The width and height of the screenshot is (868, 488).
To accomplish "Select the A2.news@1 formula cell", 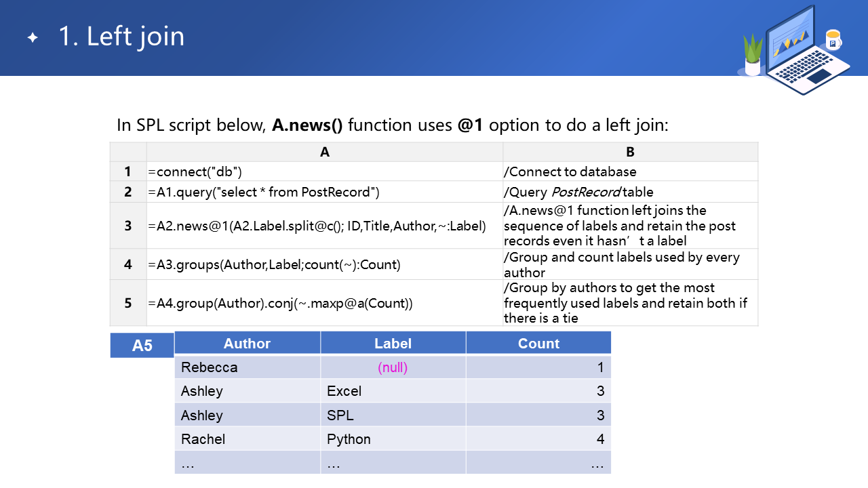I will tap(324, 226).
